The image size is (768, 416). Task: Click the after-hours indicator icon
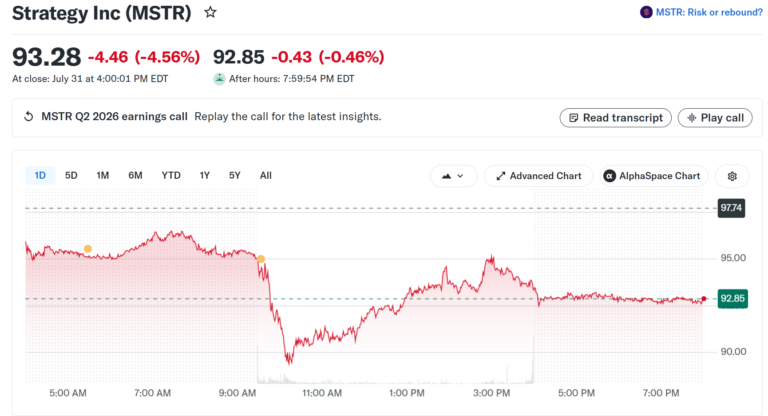[x=219, y=79]
